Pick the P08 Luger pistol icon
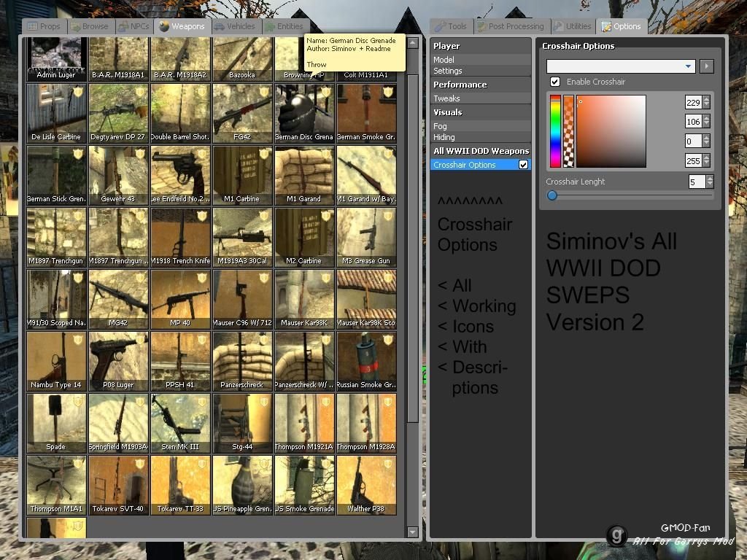The image size is (747, 560). click(x=119, y=361)
